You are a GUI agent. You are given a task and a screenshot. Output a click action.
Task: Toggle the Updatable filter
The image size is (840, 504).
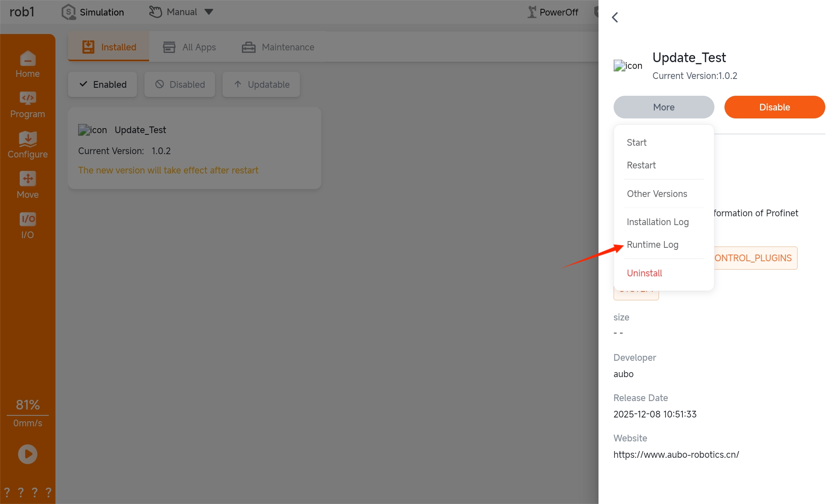click(261, 84)
